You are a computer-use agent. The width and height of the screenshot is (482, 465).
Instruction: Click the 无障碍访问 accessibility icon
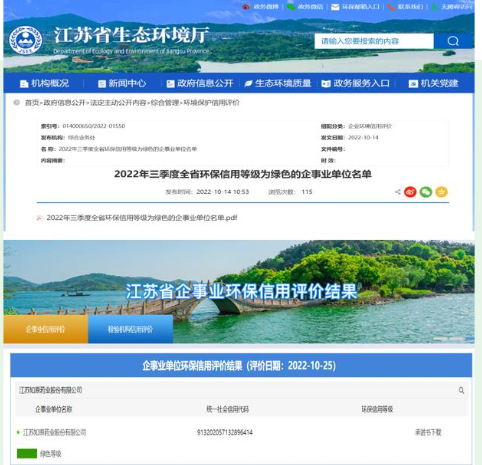(435, 7)
